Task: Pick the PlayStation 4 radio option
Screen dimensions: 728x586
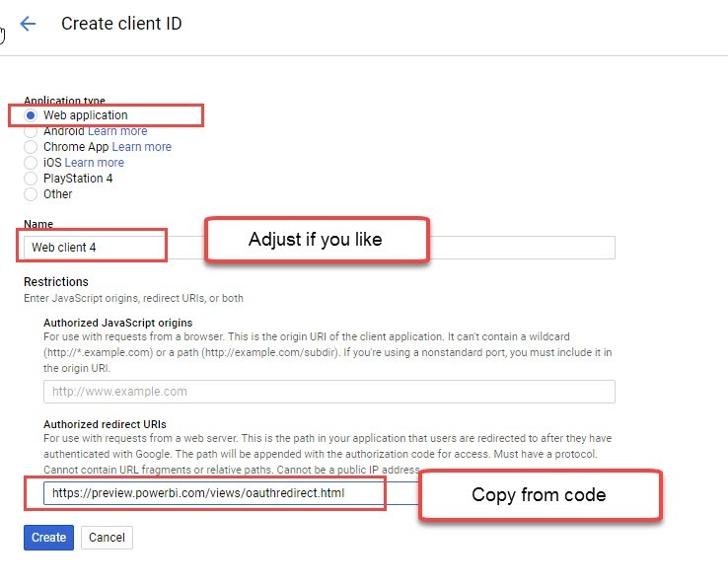Action: click(x=31, y=179)
